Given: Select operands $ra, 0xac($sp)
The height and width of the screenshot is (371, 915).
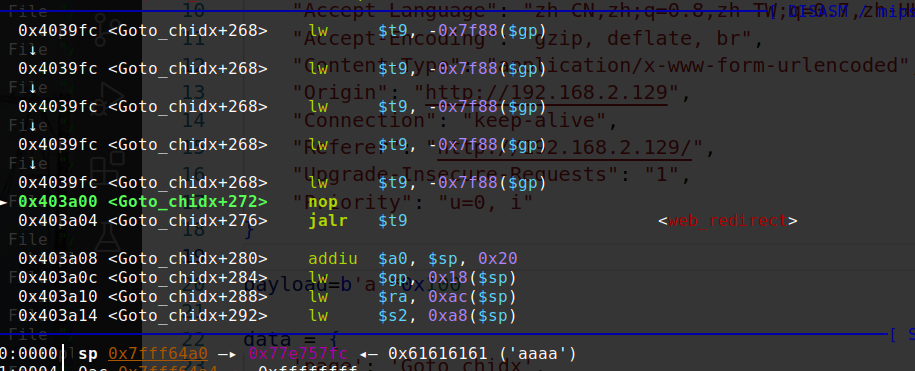Looking at the screenshot, I should click(x=448, y=297).
